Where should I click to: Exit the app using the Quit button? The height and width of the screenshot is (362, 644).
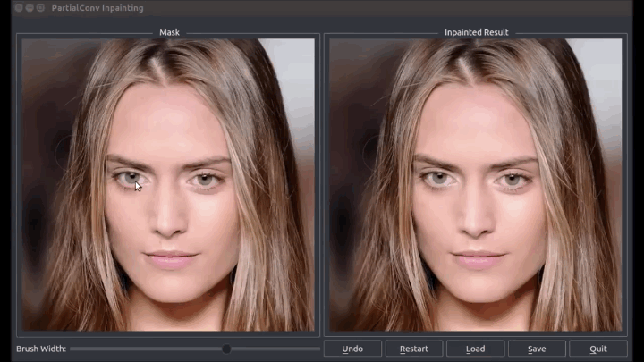click(x=597, y=349)
